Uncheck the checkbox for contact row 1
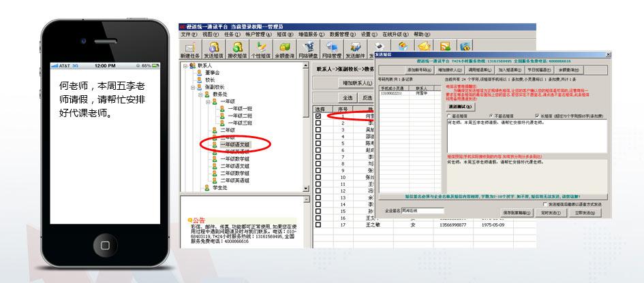Screen dimensions: 644x283 tap(318, 116)
